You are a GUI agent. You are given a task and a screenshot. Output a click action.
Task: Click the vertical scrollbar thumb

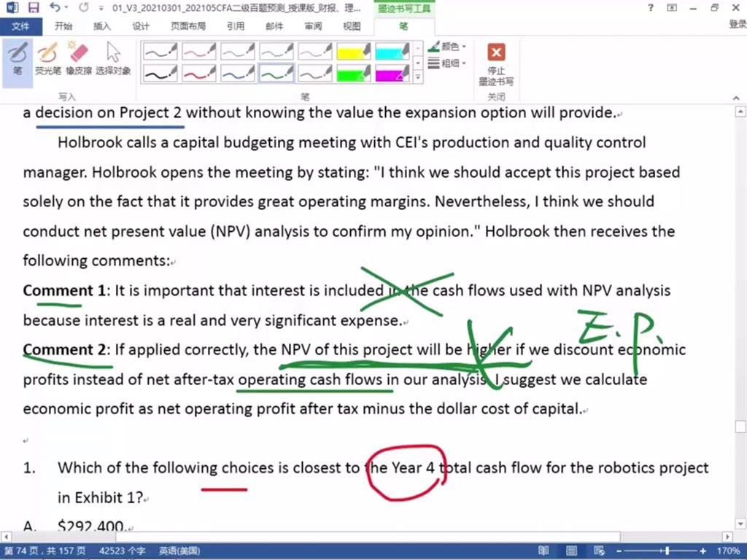pyautogui.click(x=740, y=427)
